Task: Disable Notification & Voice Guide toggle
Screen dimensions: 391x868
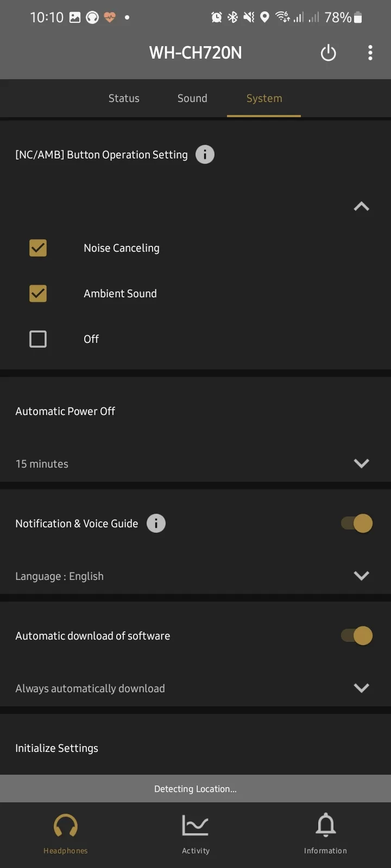Action: (x=357, y=524)
